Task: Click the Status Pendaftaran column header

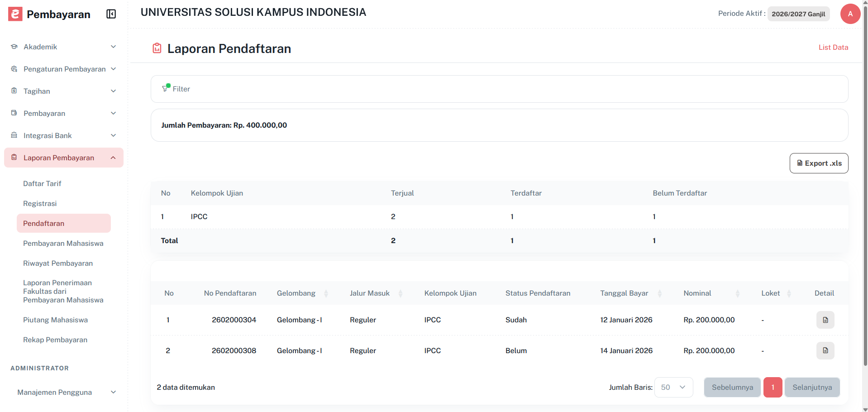Action: click(x=538, y=293)
